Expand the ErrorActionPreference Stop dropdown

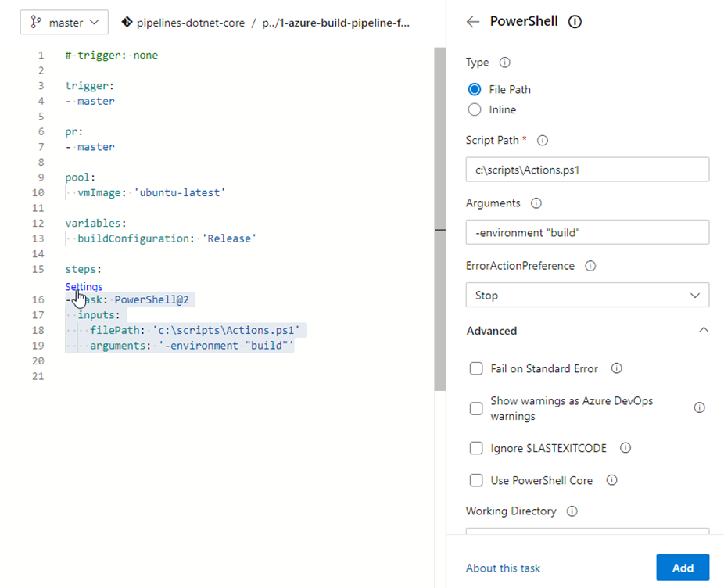pyautogui.click(x=586, y=295)
